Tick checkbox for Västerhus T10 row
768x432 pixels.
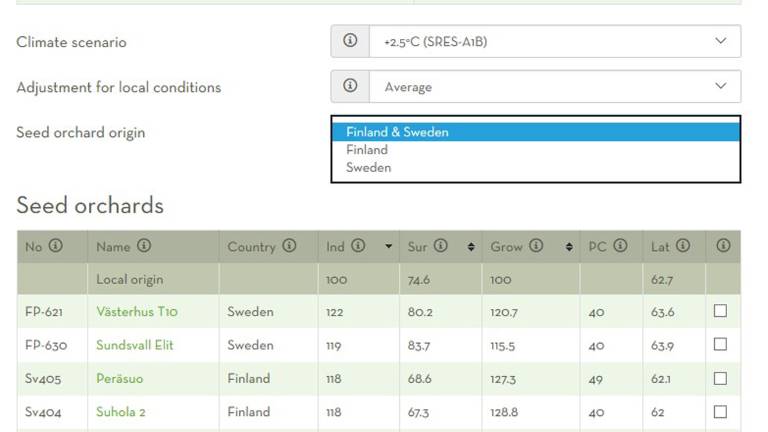click(720, 311)
